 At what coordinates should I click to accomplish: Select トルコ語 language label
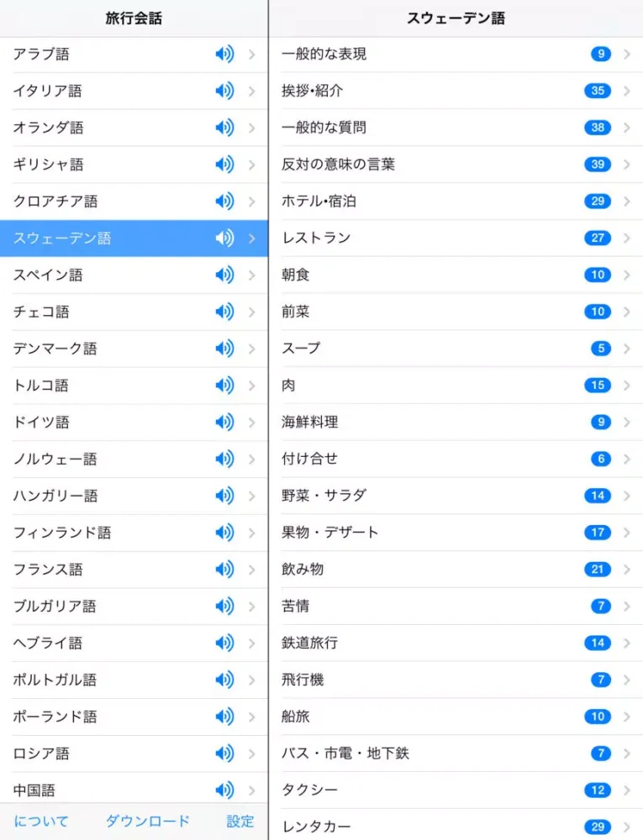click(41, 386)
